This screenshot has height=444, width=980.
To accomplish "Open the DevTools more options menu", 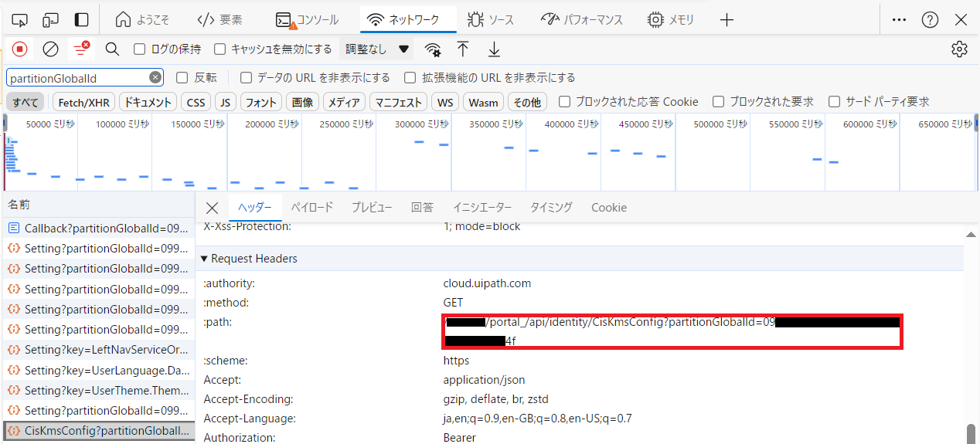I will (x=899, y=20).
